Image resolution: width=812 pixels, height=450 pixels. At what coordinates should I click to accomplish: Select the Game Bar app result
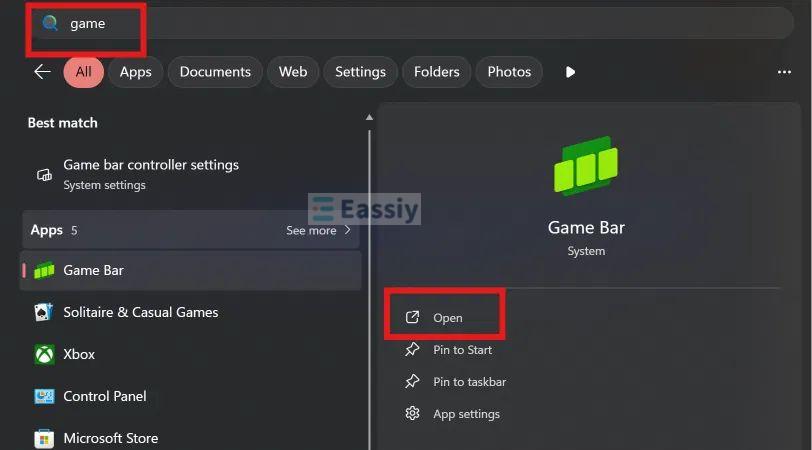191,270
